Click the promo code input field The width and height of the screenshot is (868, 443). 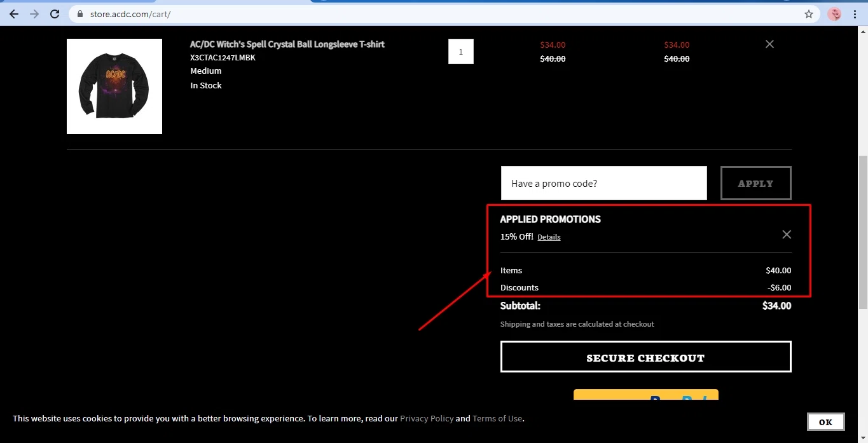pos(603,183)
